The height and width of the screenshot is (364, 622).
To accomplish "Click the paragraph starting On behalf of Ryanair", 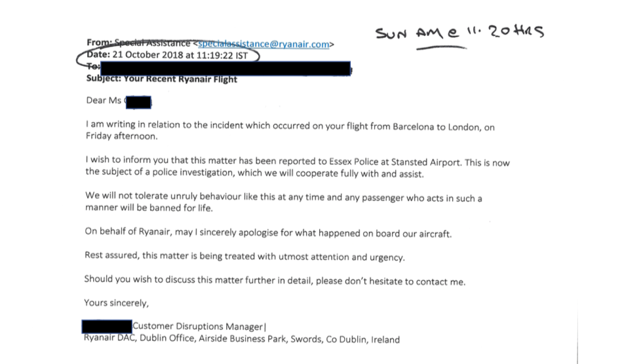I will point(268,232).
